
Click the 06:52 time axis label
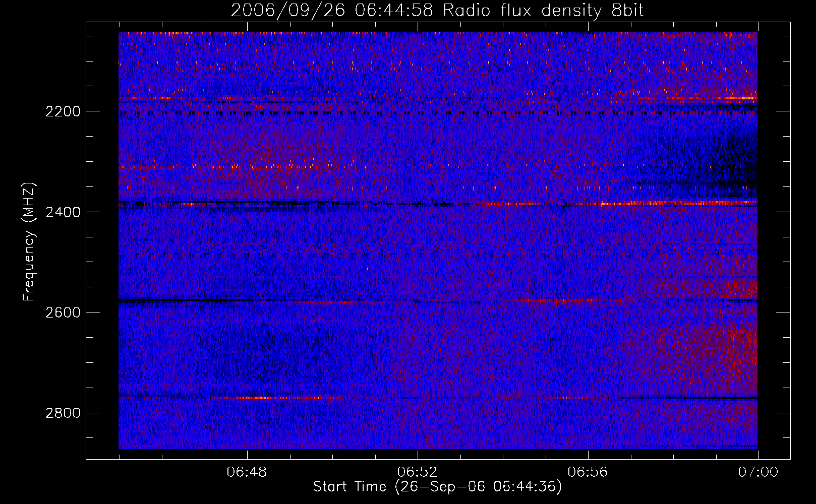tap(417, 472)
